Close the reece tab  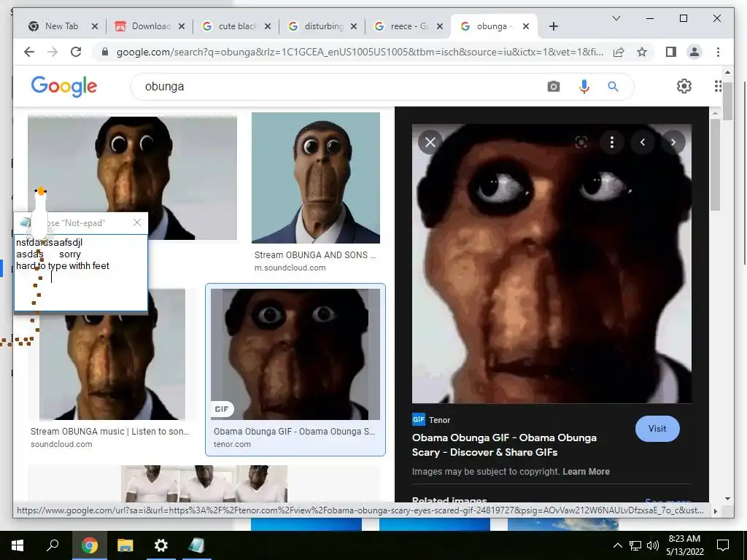click(x=440, y=26)
